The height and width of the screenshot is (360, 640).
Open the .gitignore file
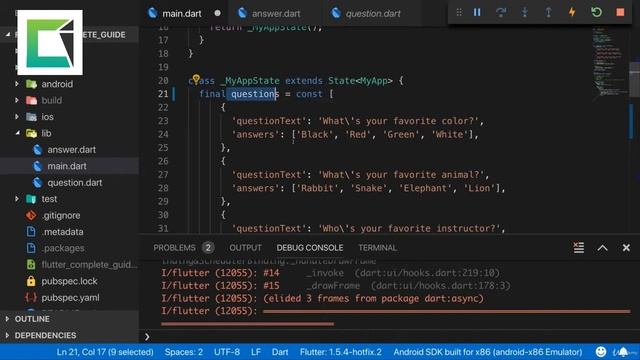coord(61,216)
